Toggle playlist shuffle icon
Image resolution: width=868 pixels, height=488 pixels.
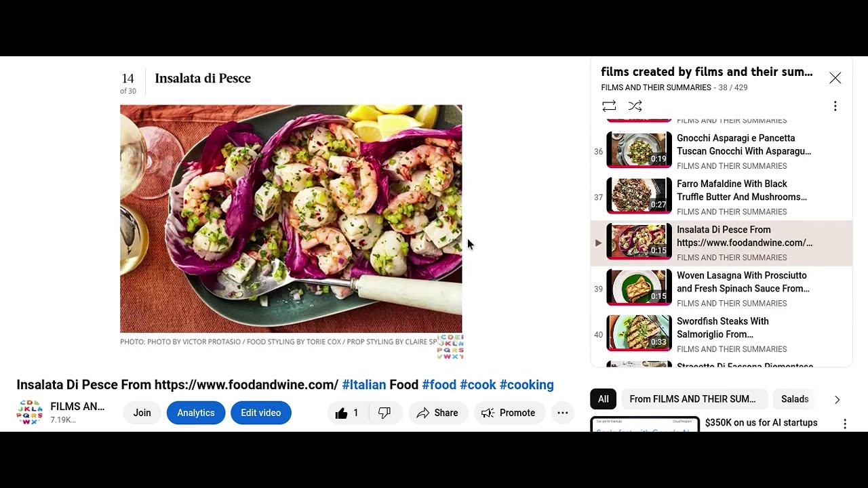click(x=635, y=106)
